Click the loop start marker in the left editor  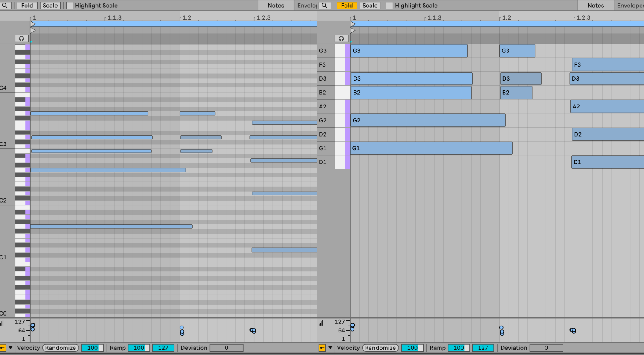click(33, 24)
